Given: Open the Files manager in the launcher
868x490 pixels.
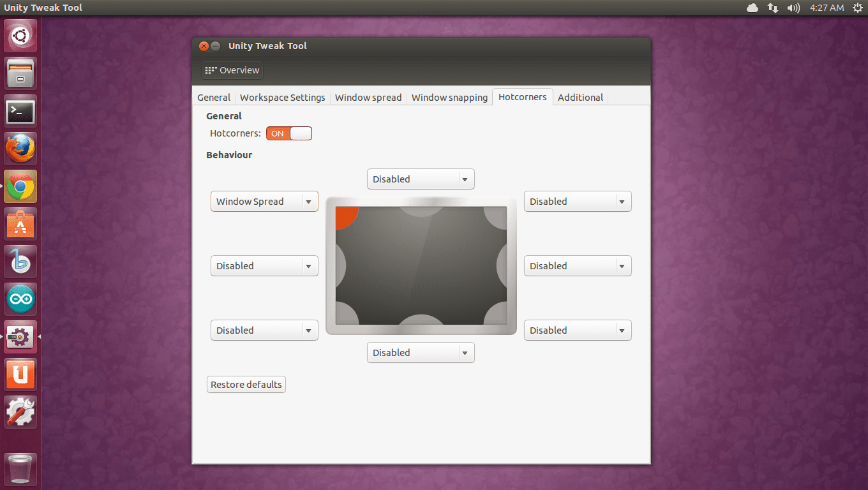Looking at the screenshot, I should tap(20, 73).
